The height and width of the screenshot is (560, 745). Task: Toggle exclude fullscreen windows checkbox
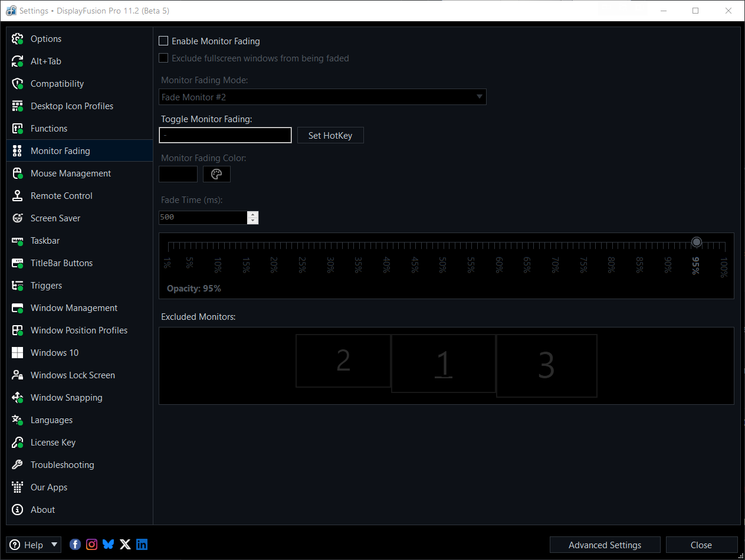pyautogui.click(x=164, y=58)
